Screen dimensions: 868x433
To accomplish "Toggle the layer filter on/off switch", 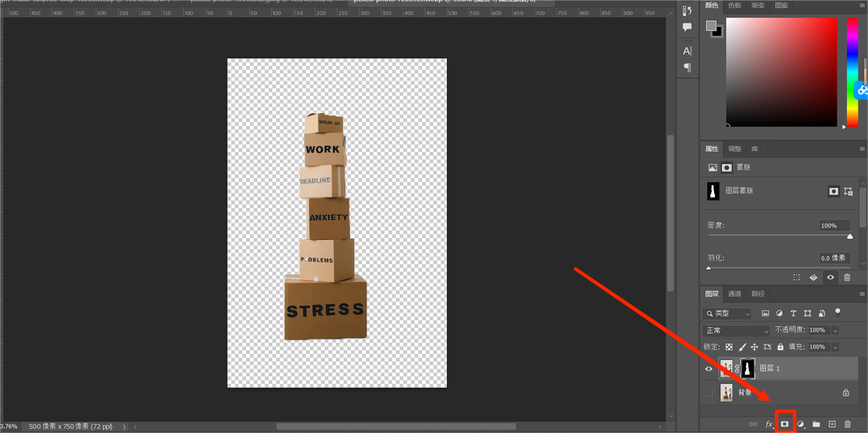I will 837,313.
